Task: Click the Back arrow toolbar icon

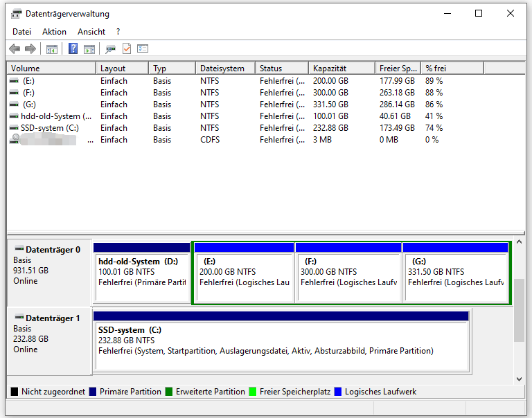Action: (x=15, y=48)
